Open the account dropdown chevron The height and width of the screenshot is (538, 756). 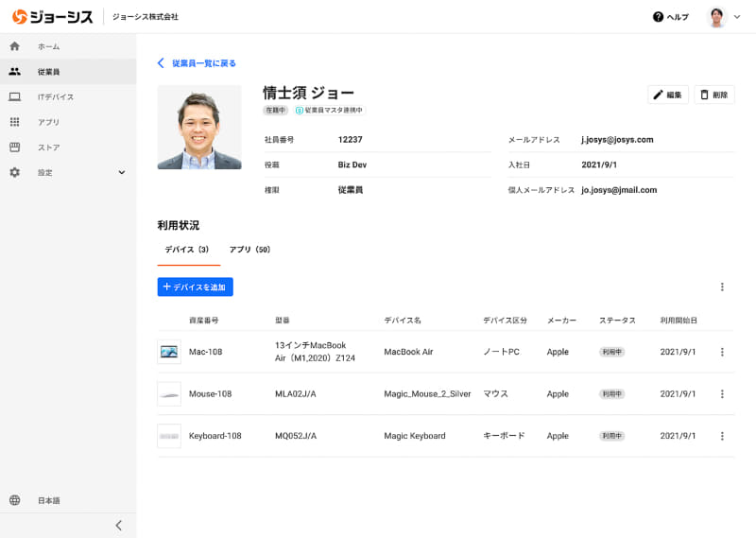(x=737, y=17)
